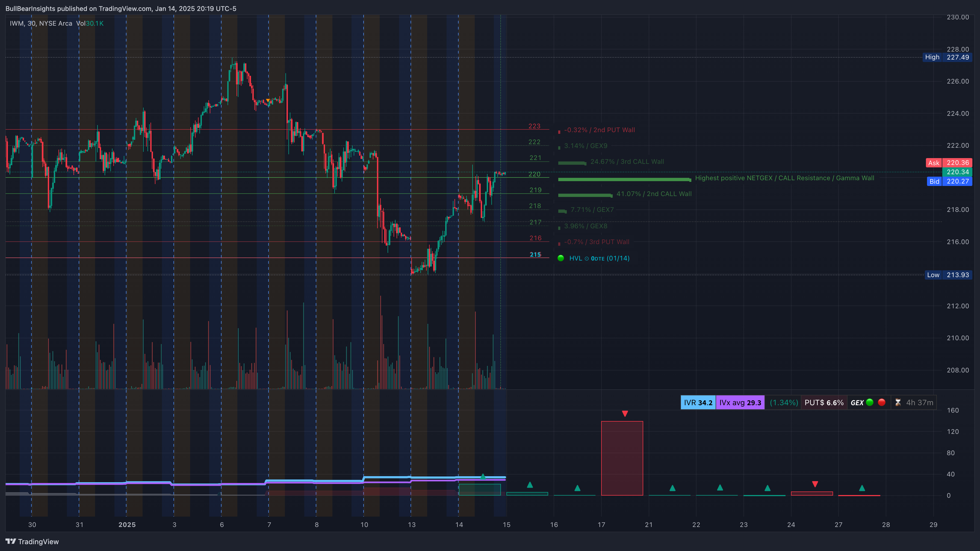980x551 pixels.
Task: Click the green up-triangle on the IV line at Jan 14
Action: (x=483, y=476)
